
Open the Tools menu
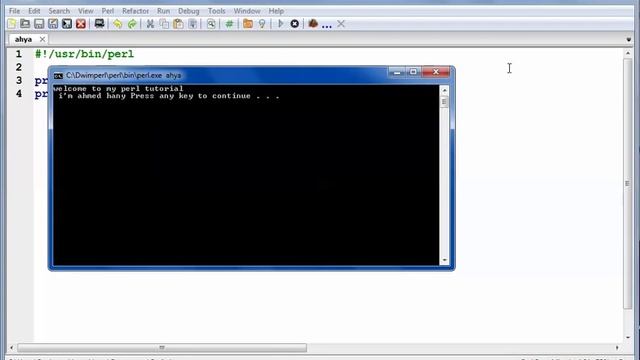coord(216,11)
